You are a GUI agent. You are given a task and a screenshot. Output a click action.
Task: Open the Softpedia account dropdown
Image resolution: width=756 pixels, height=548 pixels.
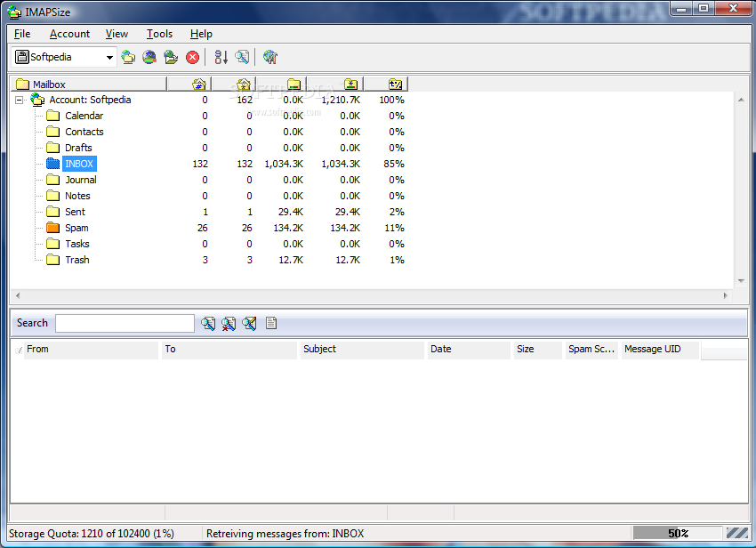point(109,58)
